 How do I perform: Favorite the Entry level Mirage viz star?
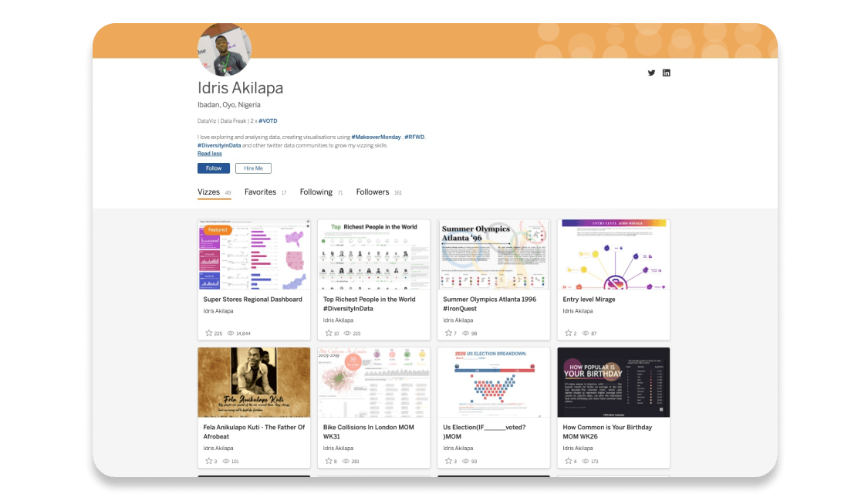pyautogui.click(x=569, y=333)
